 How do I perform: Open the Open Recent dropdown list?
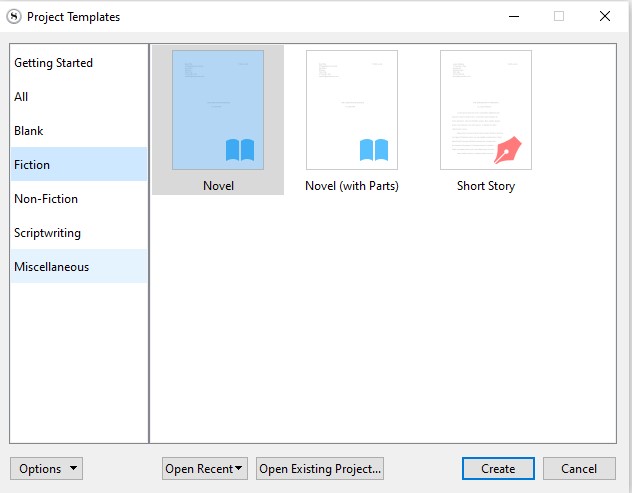205,468
